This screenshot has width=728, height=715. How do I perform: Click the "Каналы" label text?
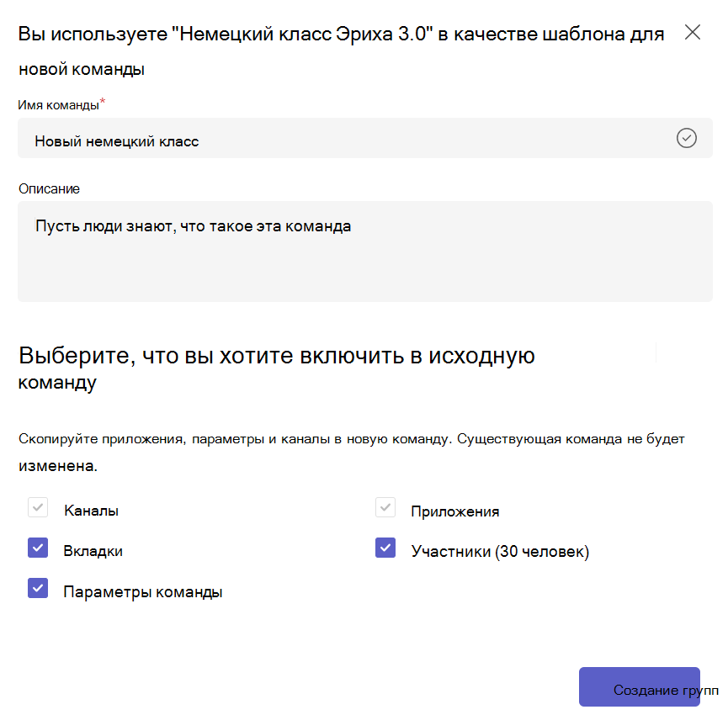coord(91,511)
